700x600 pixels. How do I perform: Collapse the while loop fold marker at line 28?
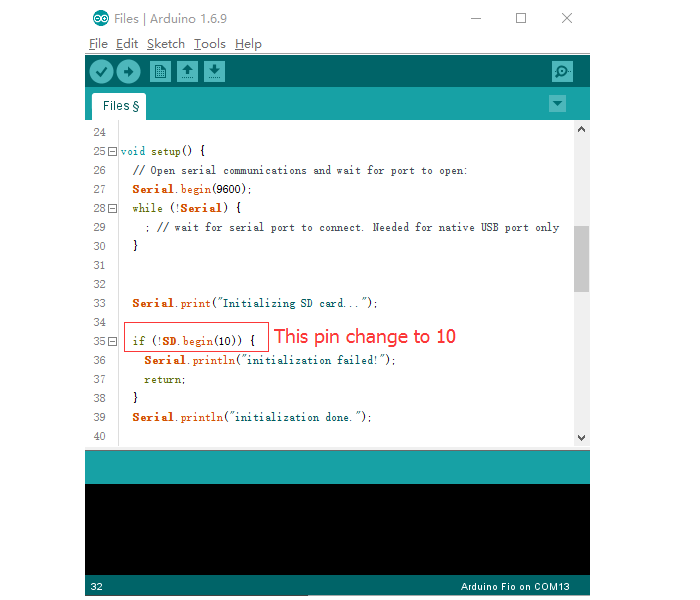pos(112,208)
